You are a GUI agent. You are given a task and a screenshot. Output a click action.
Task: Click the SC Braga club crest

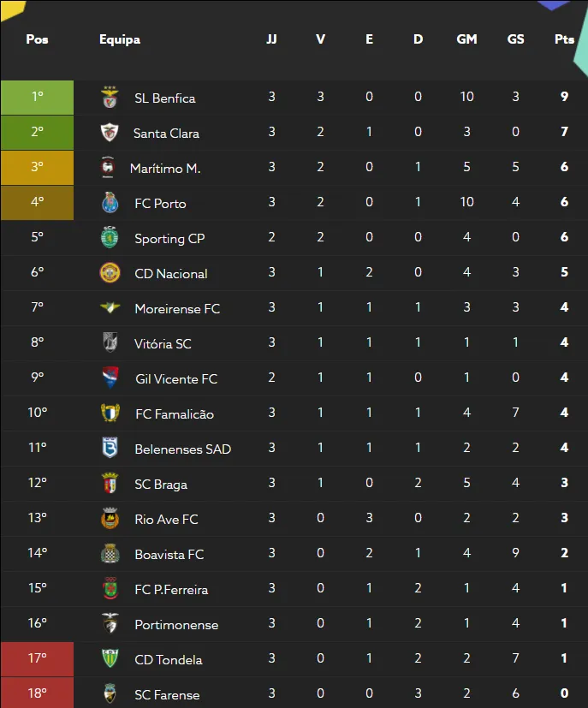click(110, 484)
